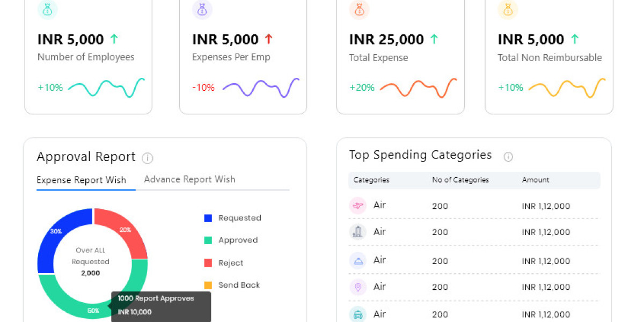Click the teal money bag icon on Number of Employees card
This screenshot has width=644, height=322.
46,10
